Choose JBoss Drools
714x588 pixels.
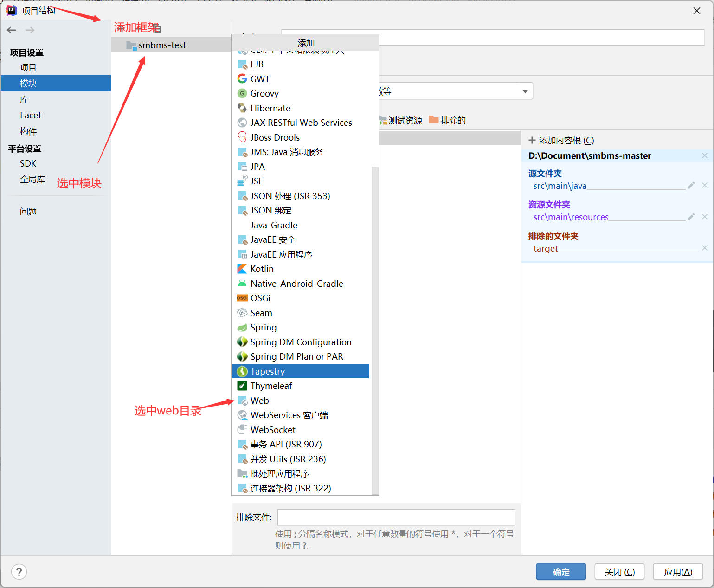click(x=300, y=137)
